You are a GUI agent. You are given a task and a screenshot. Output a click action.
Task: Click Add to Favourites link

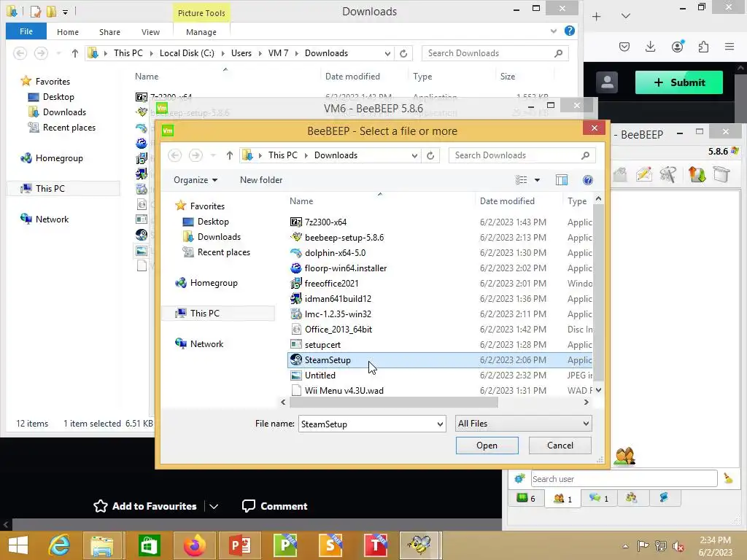pyautogui.click(x=145, y=506)
